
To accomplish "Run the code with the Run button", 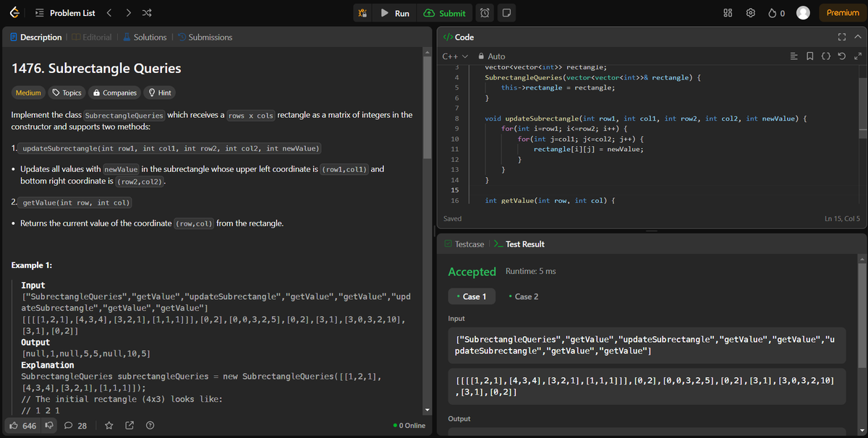I will (x=395, y=12).
